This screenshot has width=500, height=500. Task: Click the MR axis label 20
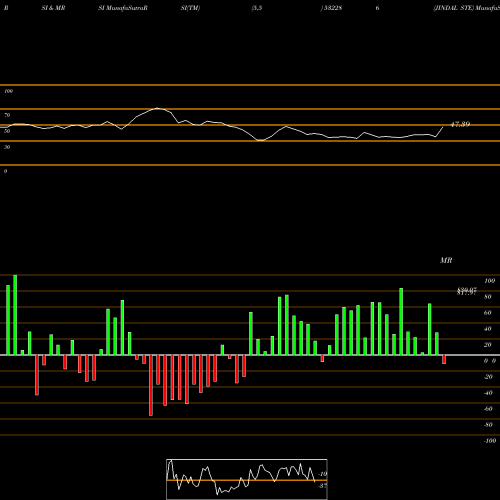[x=488, y=345]
